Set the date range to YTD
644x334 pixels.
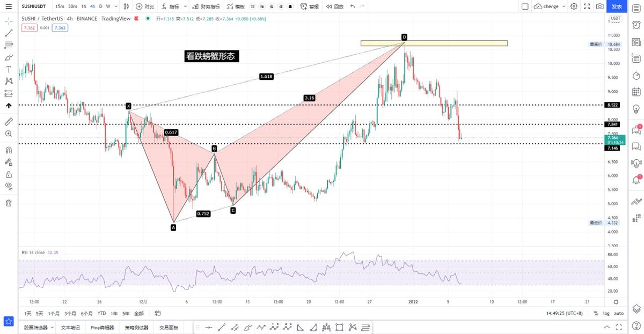click(x=101, y=313)
